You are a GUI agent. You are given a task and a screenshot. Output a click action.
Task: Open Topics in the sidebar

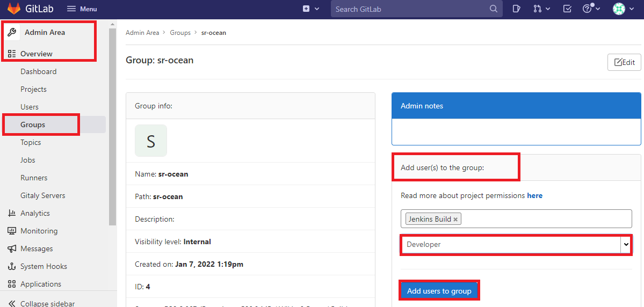point(31,142)
